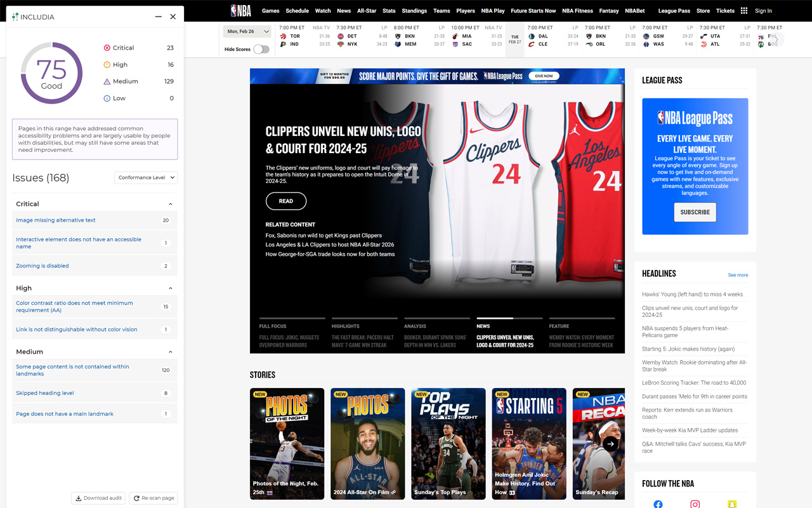Screen dimensions: 812x508
Task: Click the Golden State Warriors logo
Action: [x=646, y=36]
